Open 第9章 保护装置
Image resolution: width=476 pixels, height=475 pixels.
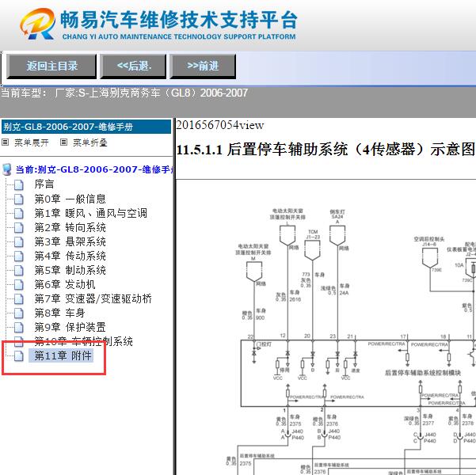tap(70, 327)
